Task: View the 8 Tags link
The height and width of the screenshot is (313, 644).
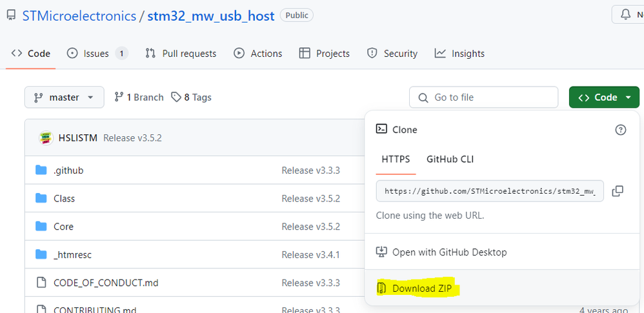Action: pyautogui.click(x=191, y=97)
